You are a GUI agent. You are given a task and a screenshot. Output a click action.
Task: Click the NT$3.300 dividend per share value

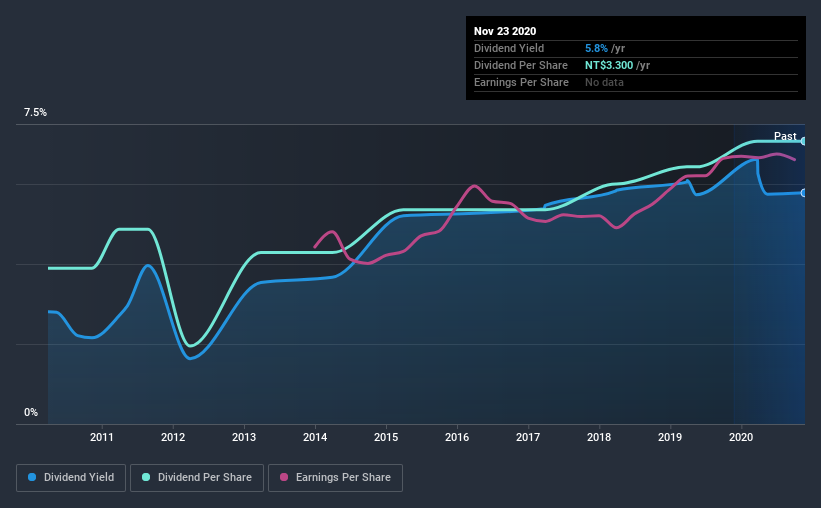coord(609,65)
